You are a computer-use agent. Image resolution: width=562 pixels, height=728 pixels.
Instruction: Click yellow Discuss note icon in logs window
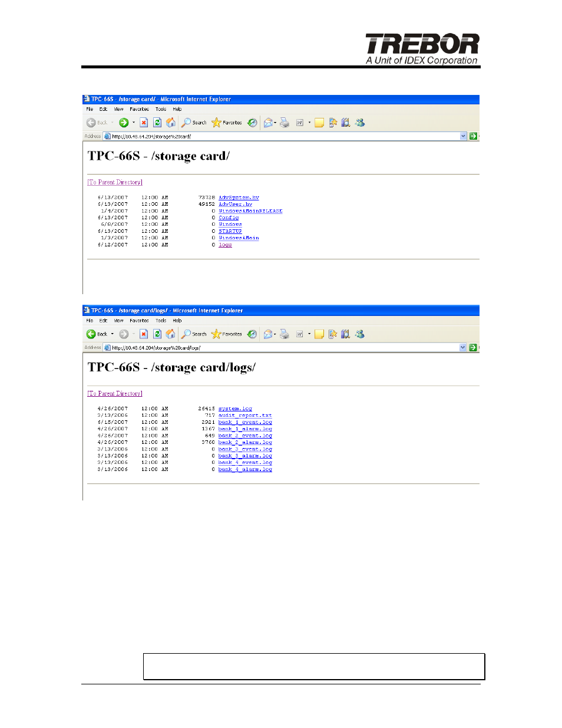click(319, 334)
